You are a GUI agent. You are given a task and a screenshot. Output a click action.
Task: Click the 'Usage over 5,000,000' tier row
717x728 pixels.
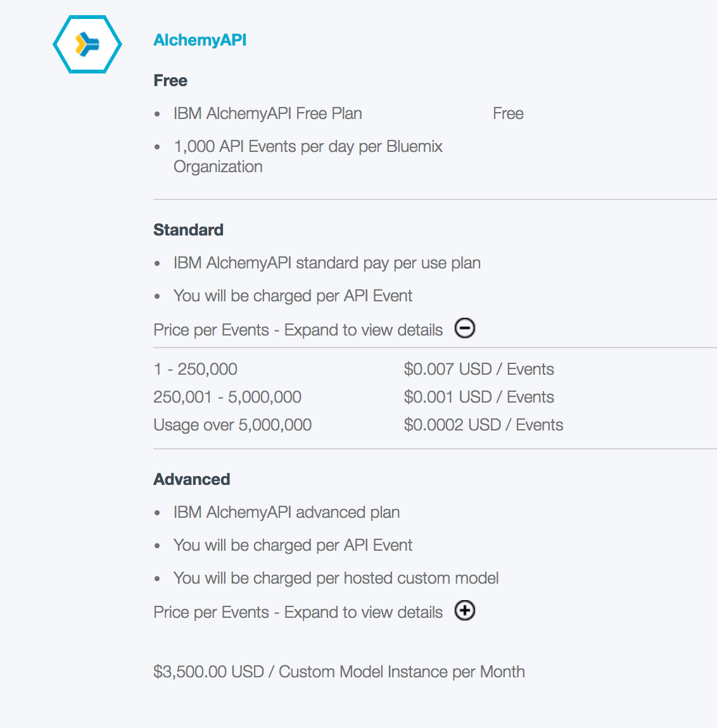232,425
